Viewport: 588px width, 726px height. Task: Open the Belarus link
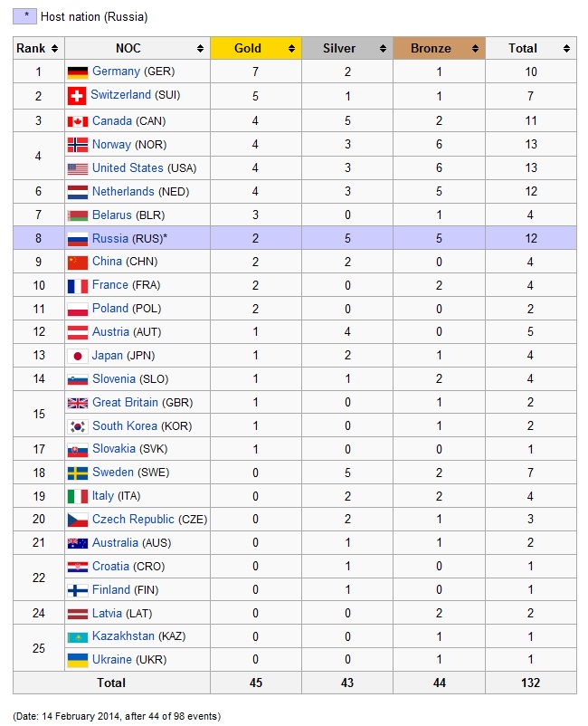pyautogui.click(x=112, y=215)
